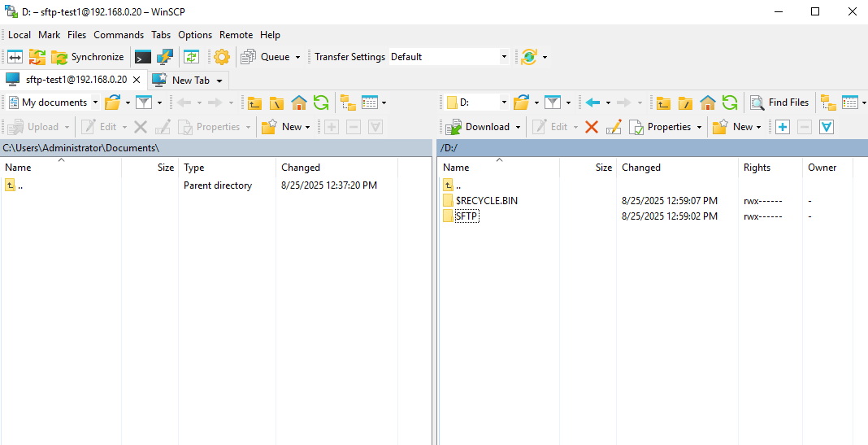This screenshot has width=868, height=445.
Task: Click the Synchronize button
Action: 88,56
